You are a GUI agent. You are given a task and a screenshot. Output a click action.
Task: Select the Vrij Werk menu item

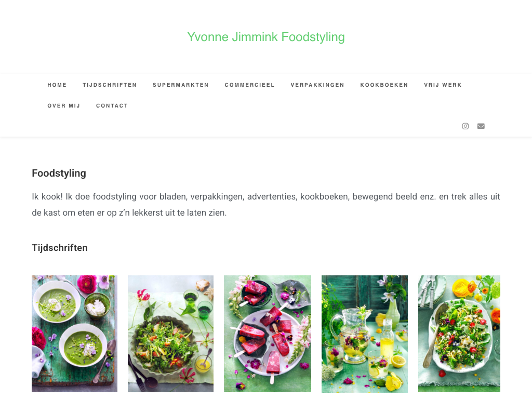(x=443, y=85)
